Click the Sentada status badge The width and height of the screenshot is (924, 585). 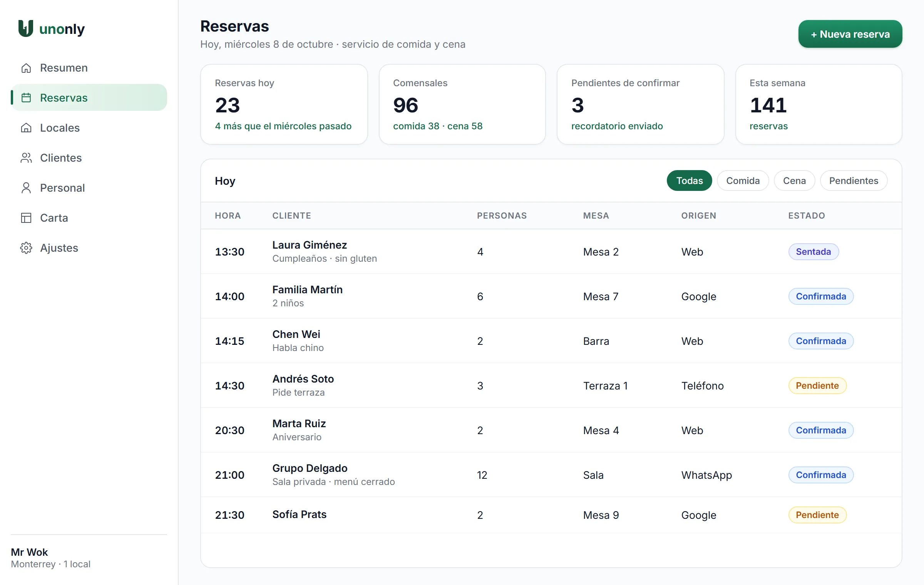(x=814, y=252)
